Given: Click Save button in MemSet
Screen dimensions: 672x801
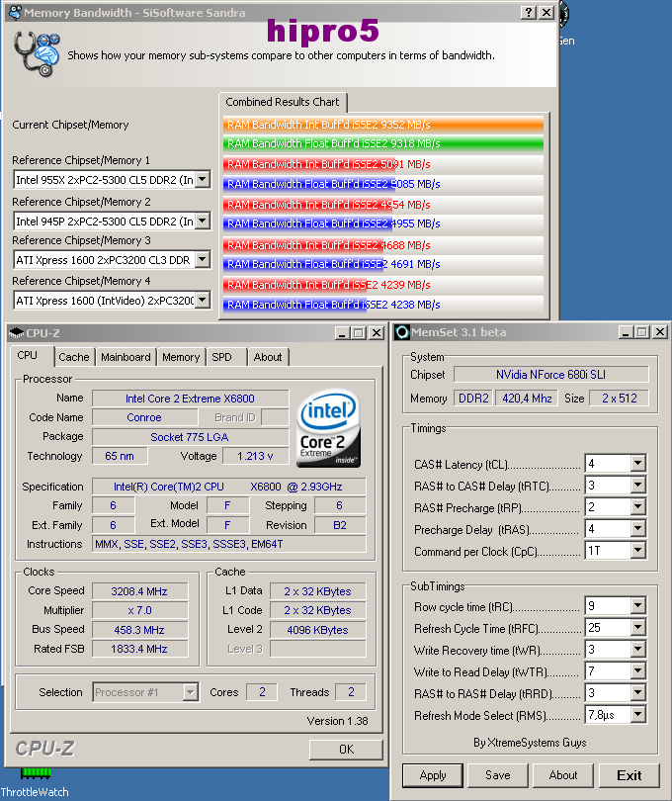Looking at the screenshot, I should pos(498,775).
